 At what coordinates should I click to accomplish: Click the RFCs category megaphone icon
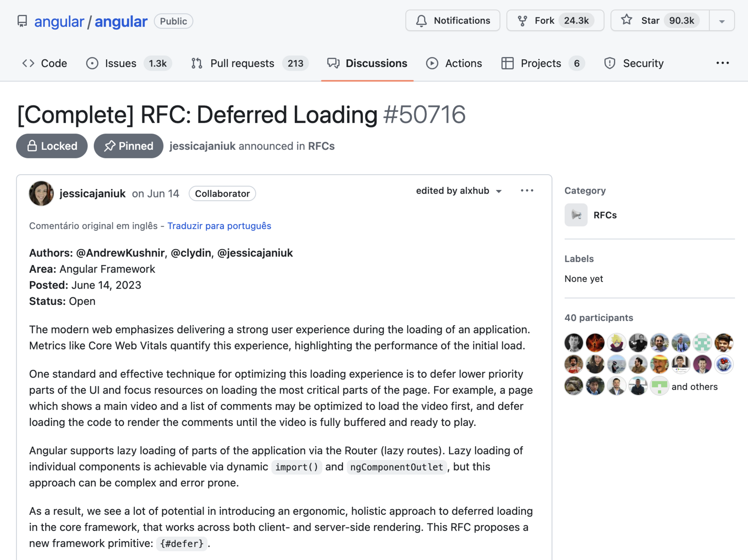click(x=576, y=215)
